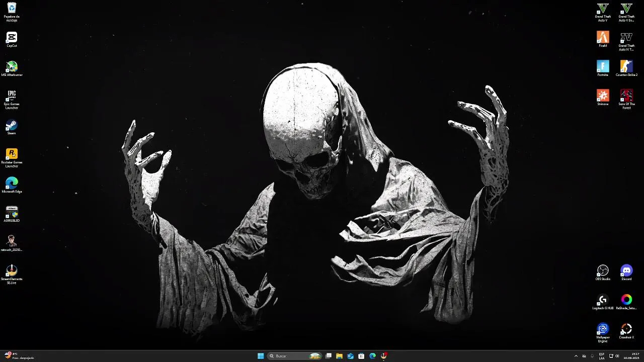Select the Grand Theft Auto V shortcut
The image size is (644, 362).
click(x=603, y=12)
